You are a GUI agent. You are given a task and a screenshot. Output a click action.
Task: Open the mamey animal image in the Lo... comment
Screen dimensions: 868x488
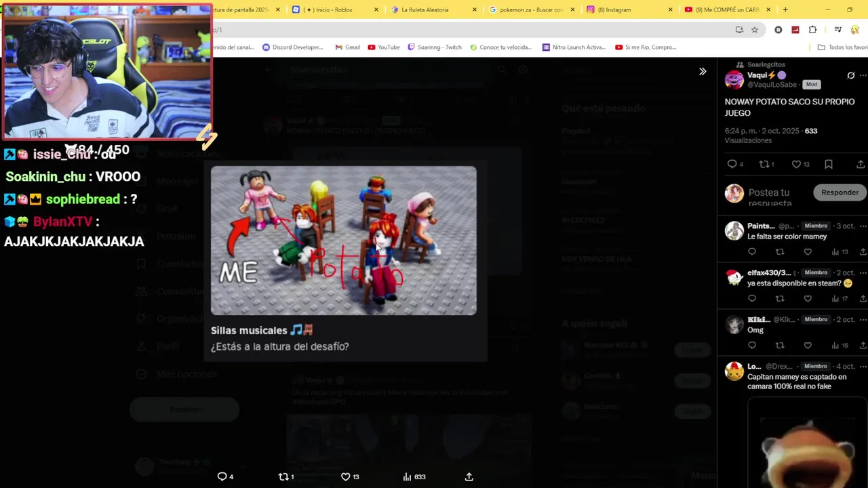807,444
